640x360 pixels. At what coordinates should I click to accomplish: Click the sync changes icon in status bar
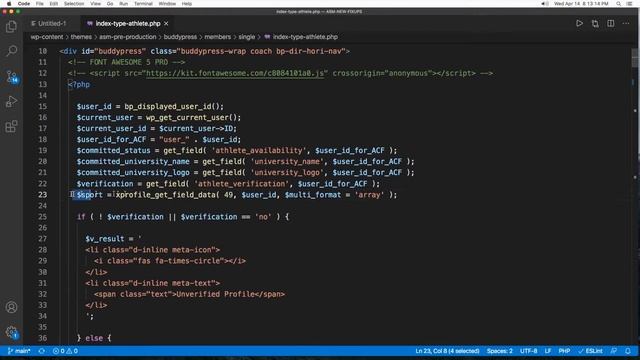click(x=42, y=351)
